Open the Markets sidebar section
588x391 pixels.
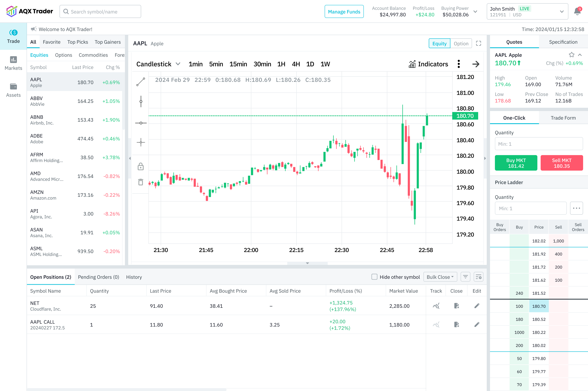(x=13, y=63)
